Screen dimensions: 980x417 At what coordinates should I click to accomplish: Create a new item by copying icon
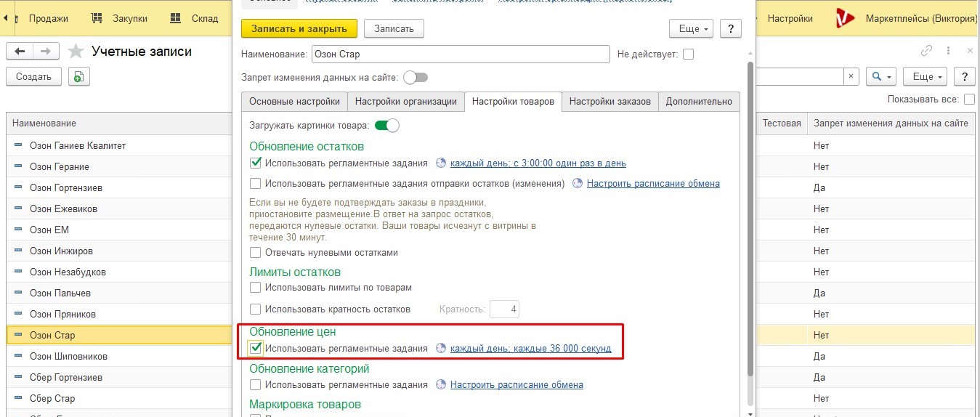pyautogui.click(x=78, y=76)
